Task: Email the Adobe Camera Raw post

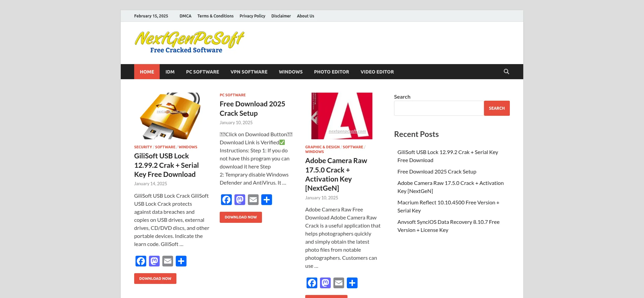Action: [339, 283]
